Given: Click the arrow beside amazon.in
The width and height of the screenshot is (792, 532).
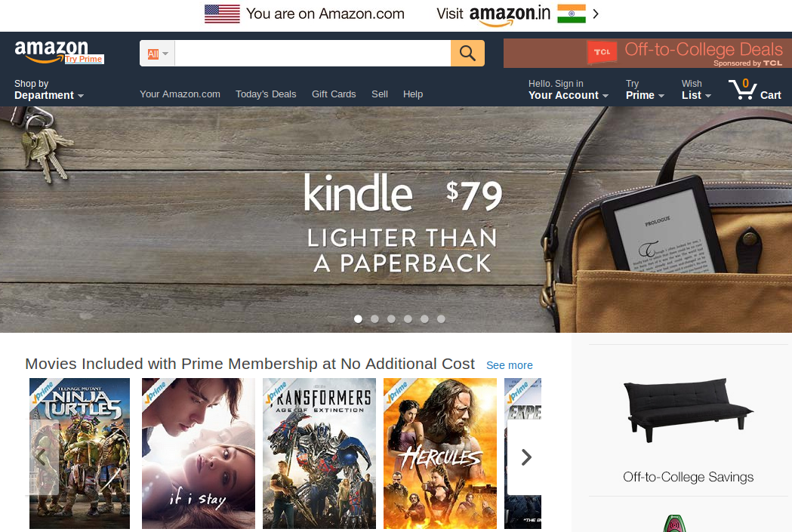Looking at the screenshot, I should [596, 14].
